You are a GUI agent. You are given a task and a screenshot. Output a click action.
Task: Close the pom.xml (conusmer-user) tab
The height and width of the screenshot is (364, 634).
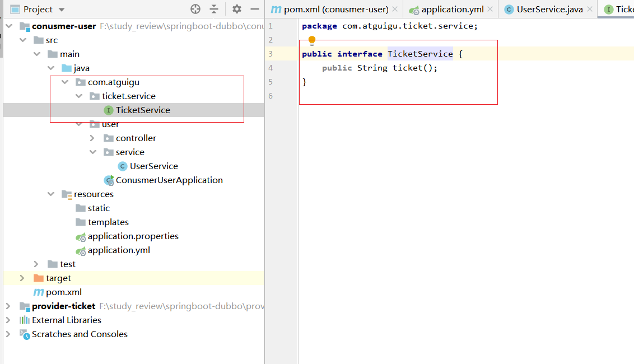coord(395,9)
